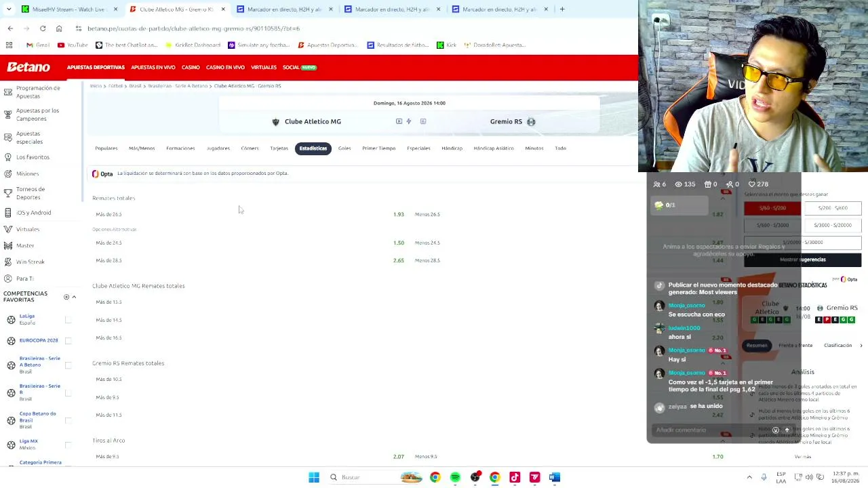
Task: Open Word from the taskbar
Action: pos(555,477)
